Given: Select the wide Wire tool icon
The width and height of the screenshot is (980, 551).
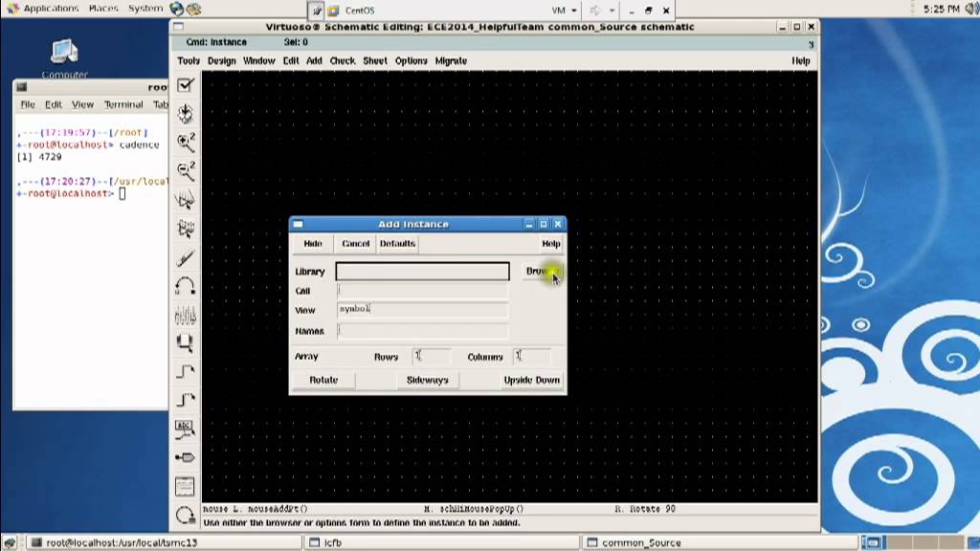Looking at the screenshot, I should [x=185, y=400].
